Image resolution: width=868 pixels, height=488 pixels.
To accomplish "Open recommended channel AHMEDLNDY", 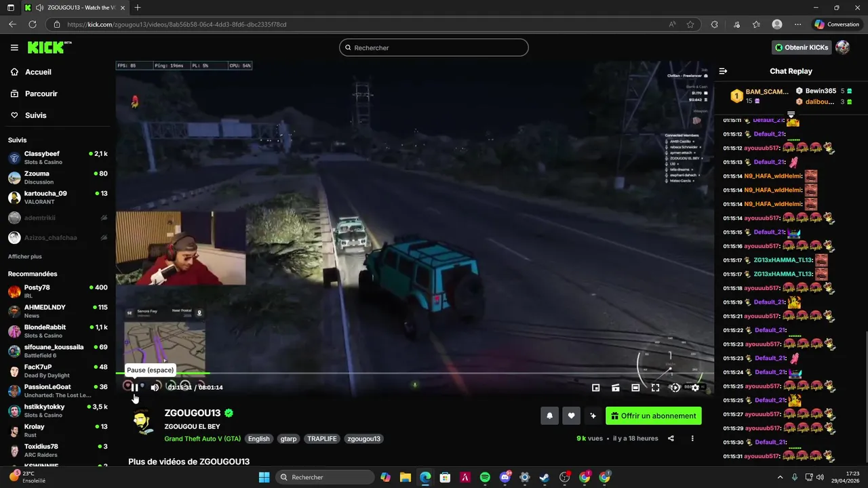I will point(58,311).
